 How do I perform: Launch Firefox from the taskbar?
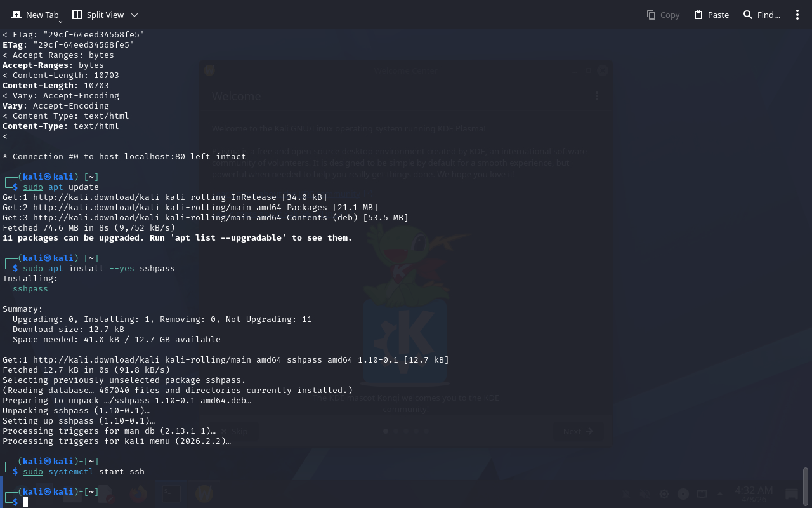click(x=138, y=494)
